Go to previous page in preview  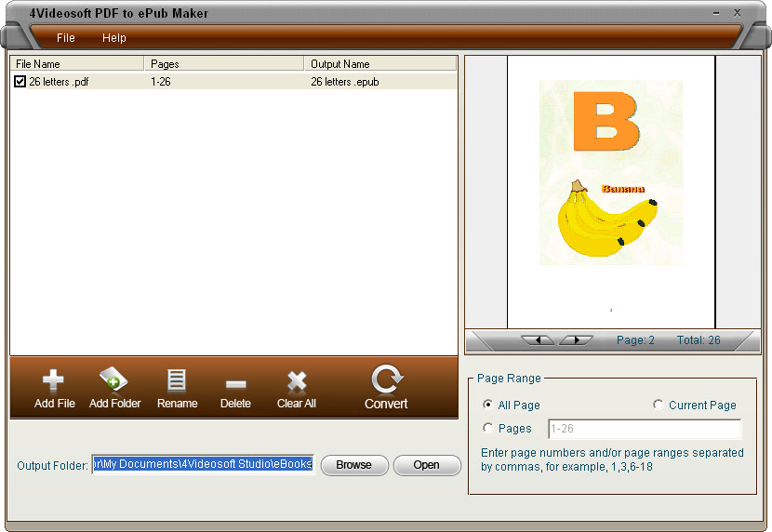539,340
